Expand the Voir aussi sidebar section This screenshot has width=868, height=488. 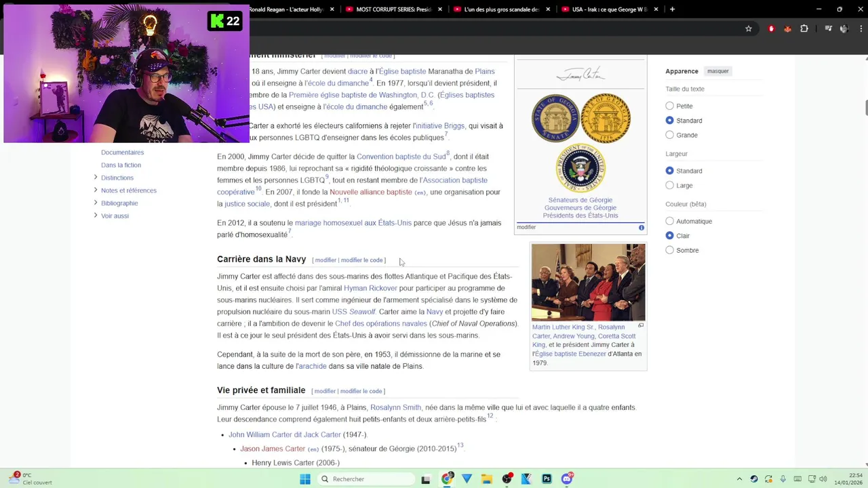(96, 216)
